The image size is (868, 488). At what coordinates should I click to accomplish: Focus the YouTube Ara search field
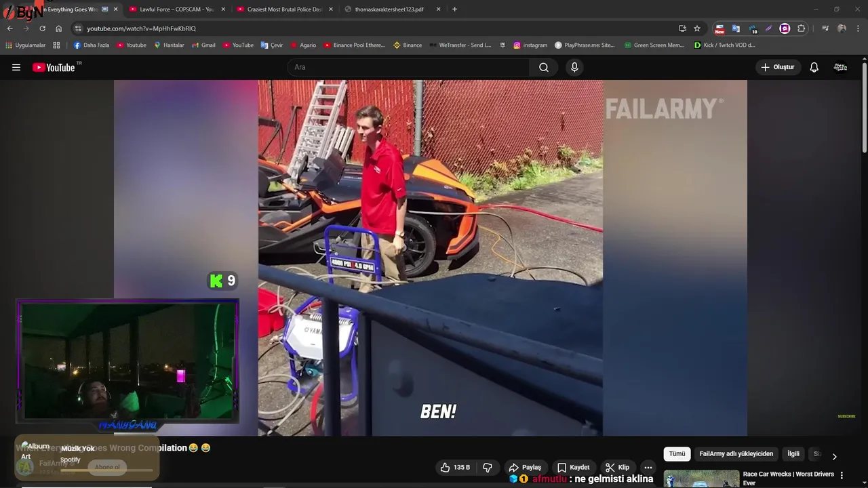(409, 67)
